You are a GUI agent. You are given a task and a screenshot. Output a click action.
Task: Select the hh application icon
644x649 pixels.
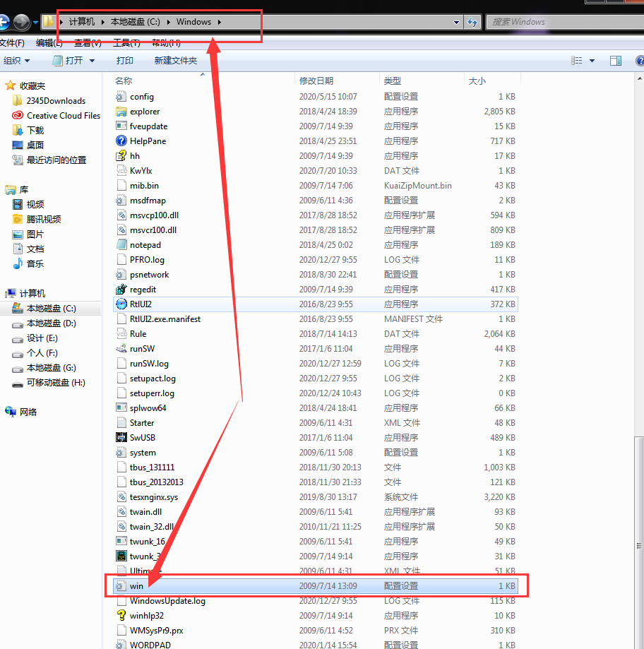121,156
